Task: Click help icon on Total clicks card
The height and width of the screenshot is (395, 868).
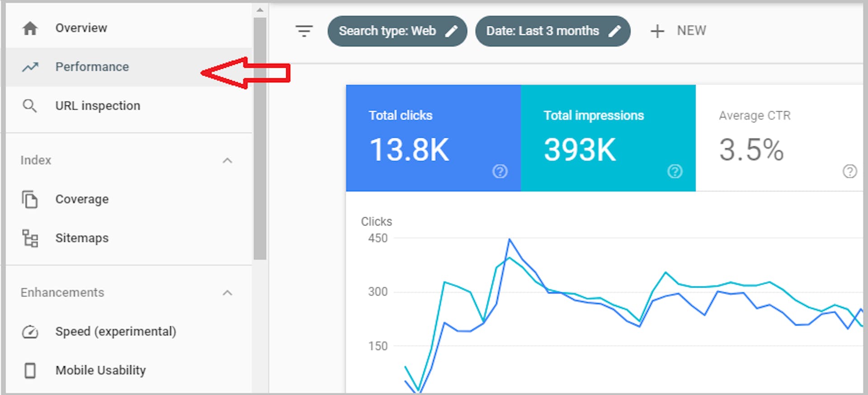Action: [x=500, y=171]
